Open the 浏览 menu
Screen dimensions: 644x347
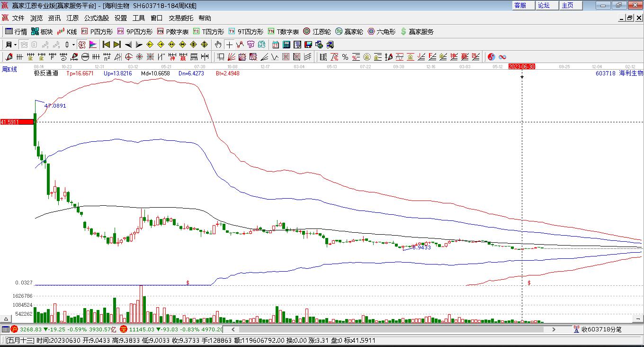tap(36, 18)
